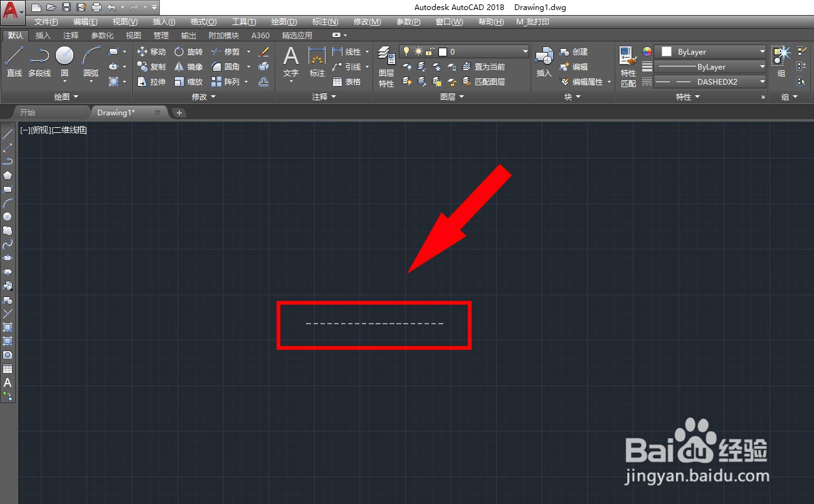Select the 圆角 (Fillet) tool
Viewport: 814px width, 504px height.
point(225,66)
